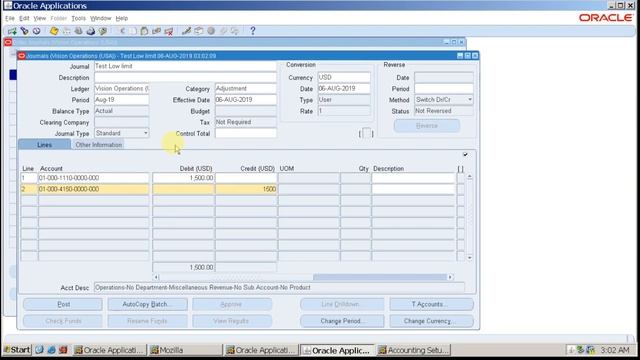Viewport: 640px width, 360px height.
Task: Open the Show Navigator toolbar icon
Action: [x=36, y=31]
